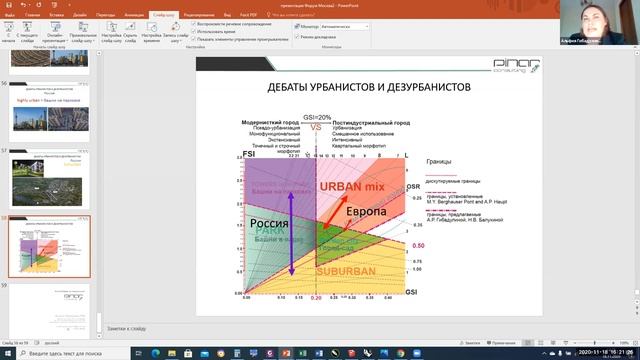Click the speaker webcam video thumbnail
Viewport: 640px width, 360px height.
(x=598, y=22)
